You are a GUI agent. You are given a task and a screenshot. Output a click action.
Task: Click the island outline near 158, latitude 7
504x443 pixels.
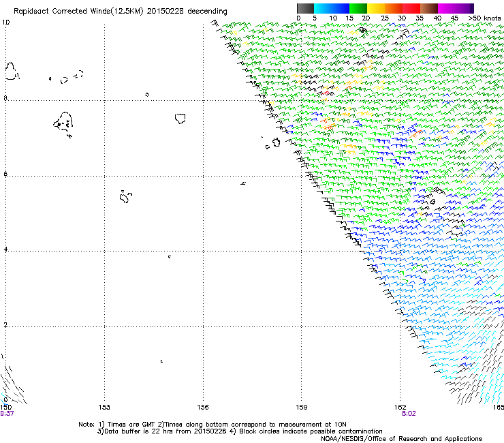[276, 142]
